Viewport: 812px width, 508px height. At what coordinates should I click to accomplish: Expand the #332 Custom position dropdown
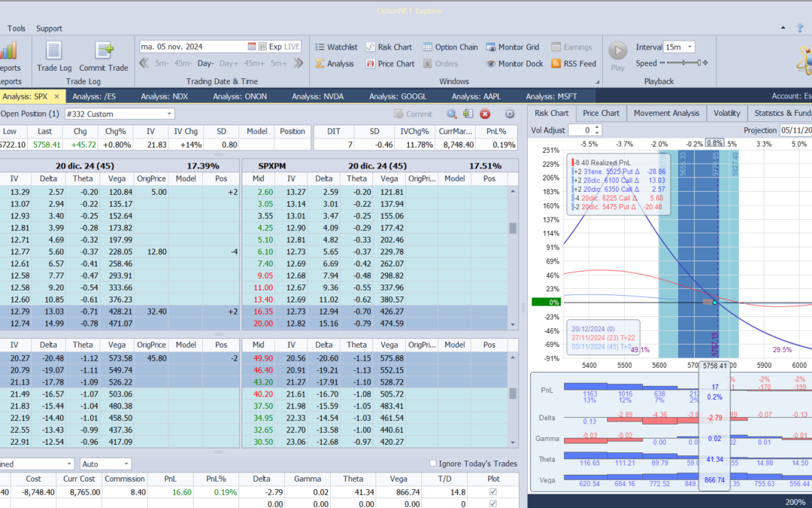(x=168, y=114)
